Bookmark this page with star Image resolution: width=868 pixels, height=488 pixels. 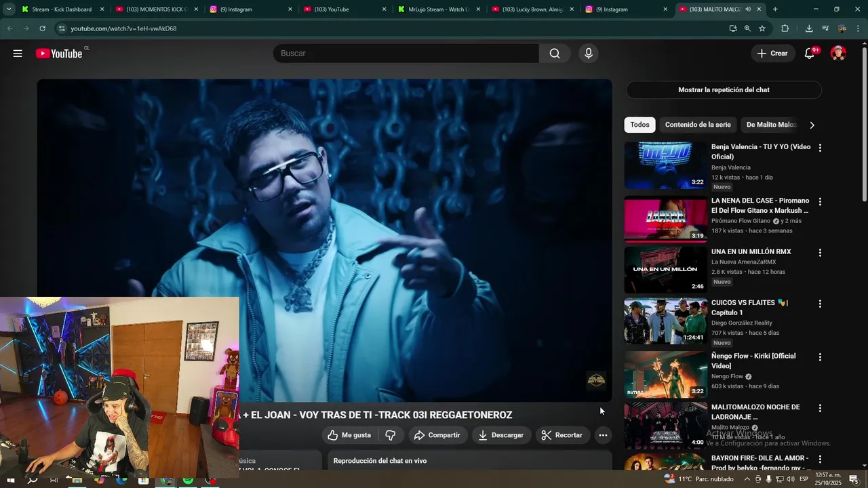click(x=762, y=28)
